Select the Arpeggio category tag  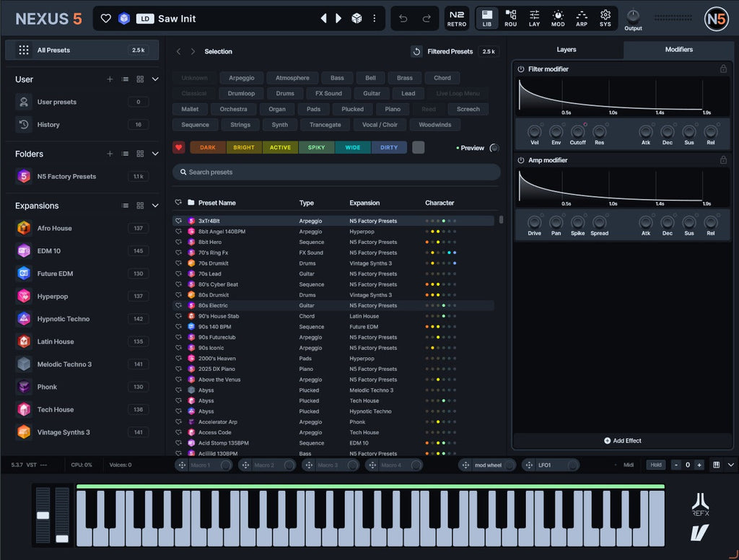tap(242, 78)
